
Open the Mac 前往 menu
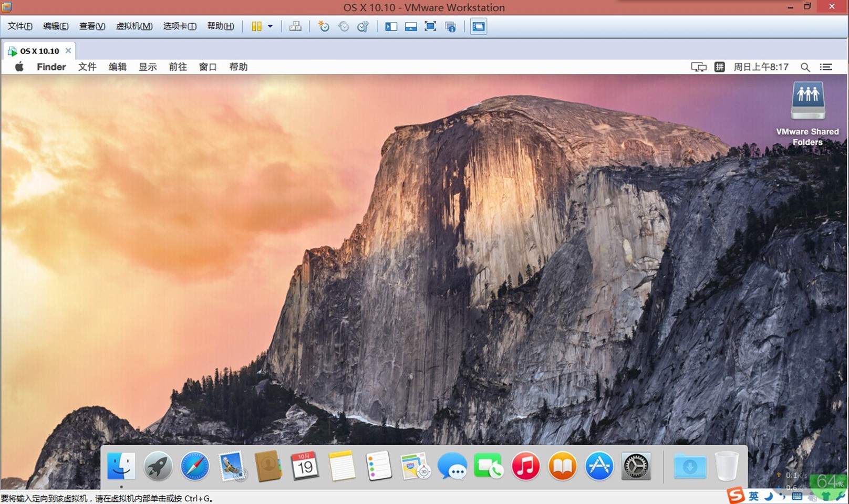(178, 67)
